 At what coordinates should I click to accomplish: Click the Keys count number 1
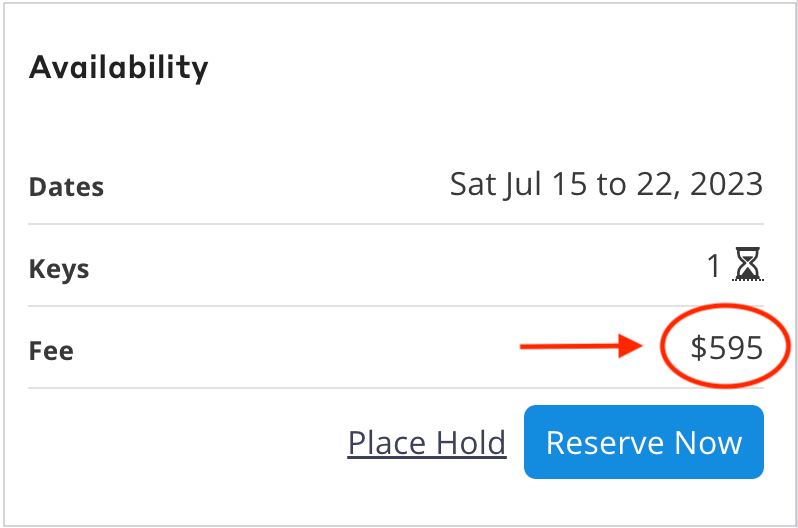coord(713,266)
